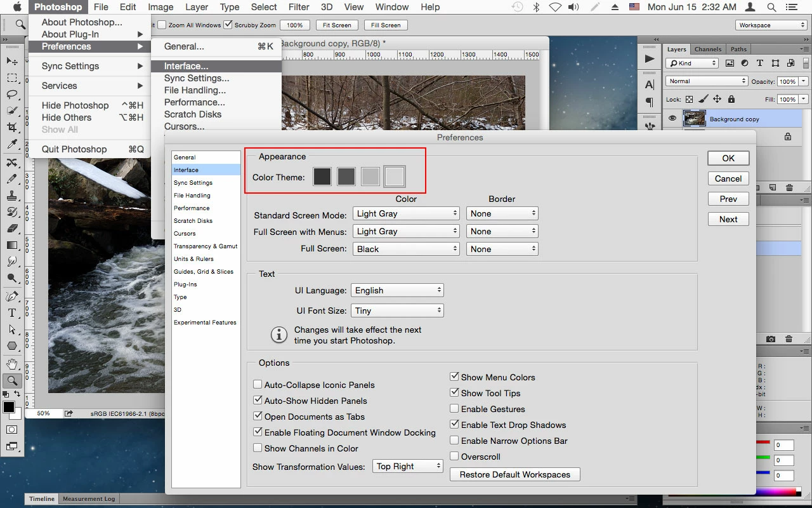This screenshot has width=812, height=508.
Task: Select the Horizontal Type tool
Action: click(12, 313)
